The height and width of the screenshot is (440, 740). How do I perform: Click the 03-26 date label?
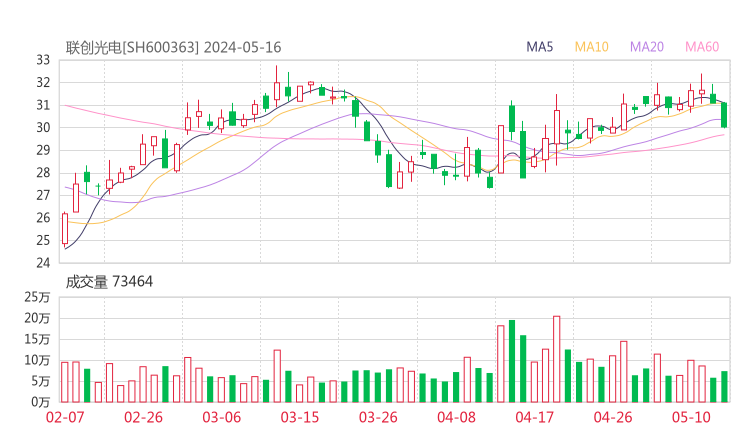[x=378, y=417]
